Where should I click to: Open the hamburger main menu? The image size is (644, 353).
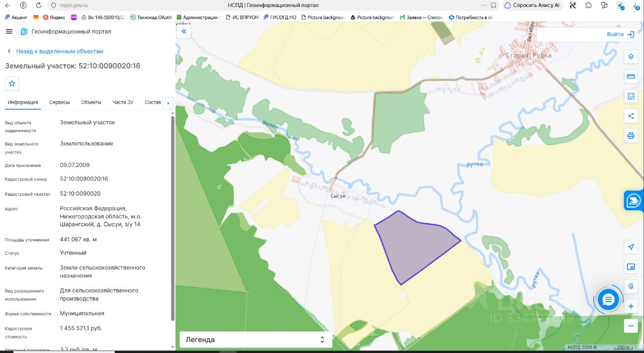click(x=9, y=31)
